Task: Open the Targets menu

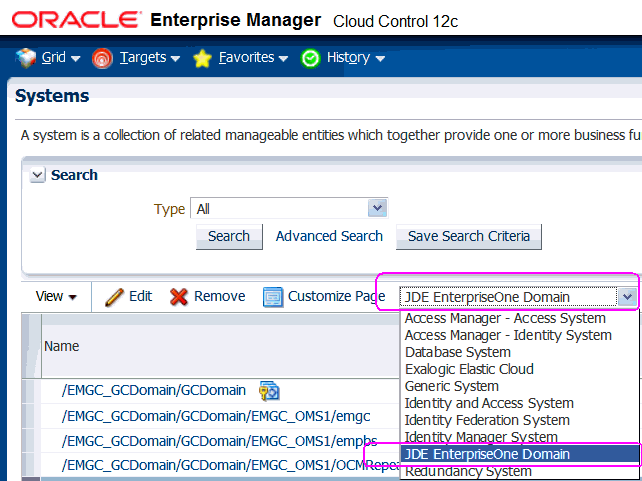Action: tap(149, 58)
